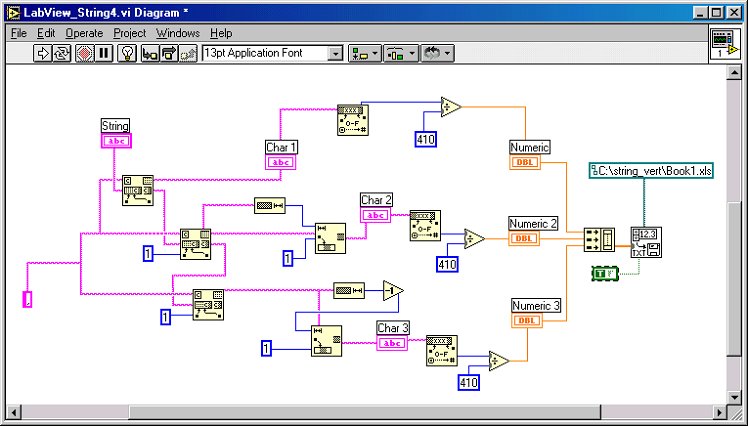748x426 pixels.
Task: Select the Char 3 indicator terminal
Action: [392, 343]
